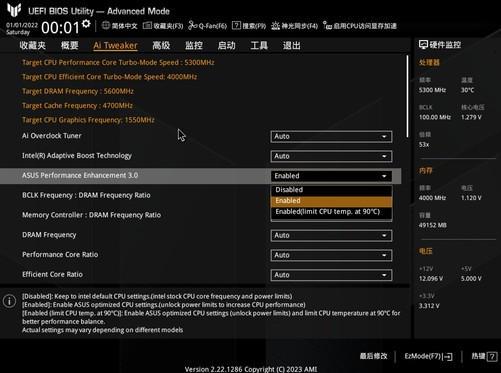Screen dimensions: 501x373
Task: Switch to the 监控 tab
Action: (x=194, y=45)
